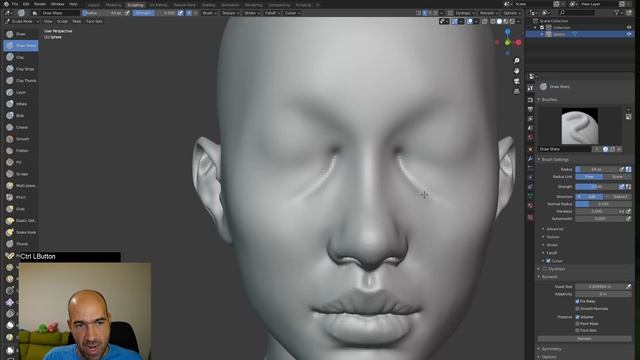Expand the Advanced subpanel
The height and width of the screenshot is (360, 640).
554,229
